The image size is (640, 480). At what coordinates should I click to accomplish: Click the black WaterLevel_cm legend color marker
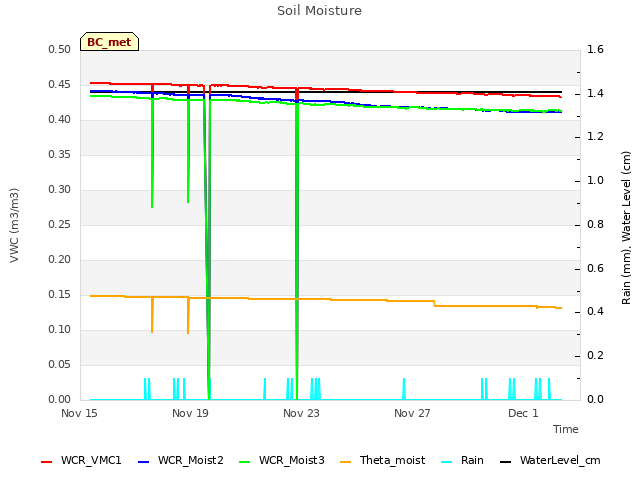[506, 462]
